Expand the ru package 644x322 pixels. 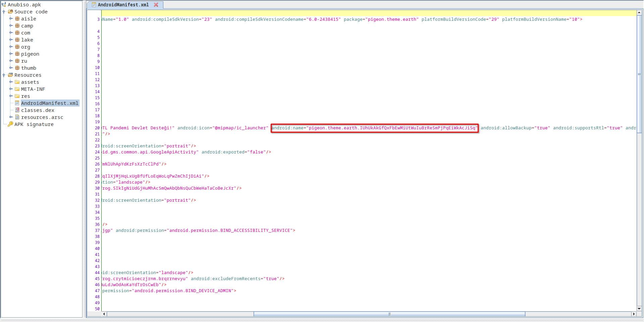tap(11, 61)
